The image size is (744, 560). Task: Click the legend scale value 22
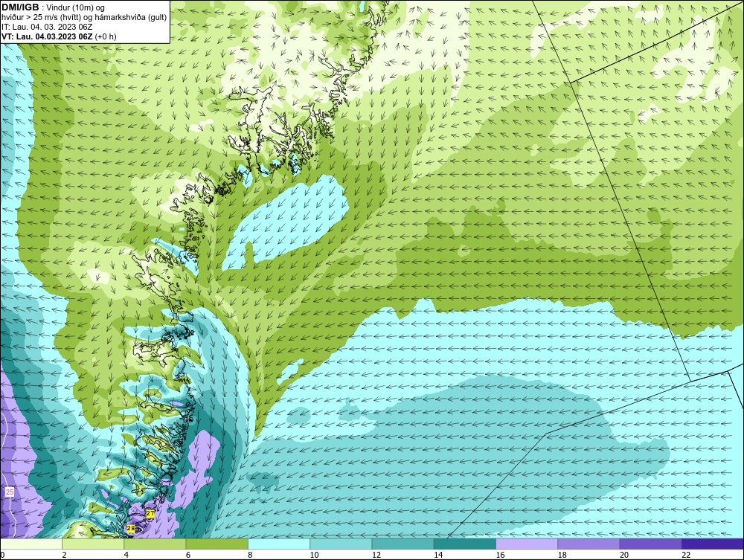tap(686, 555)
